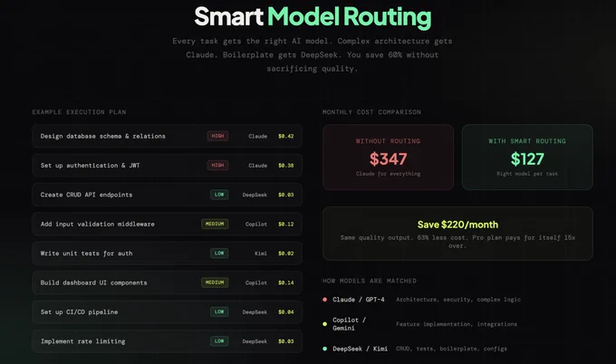Click the Kimi model label on unit tests row

(x=261, y=254)
